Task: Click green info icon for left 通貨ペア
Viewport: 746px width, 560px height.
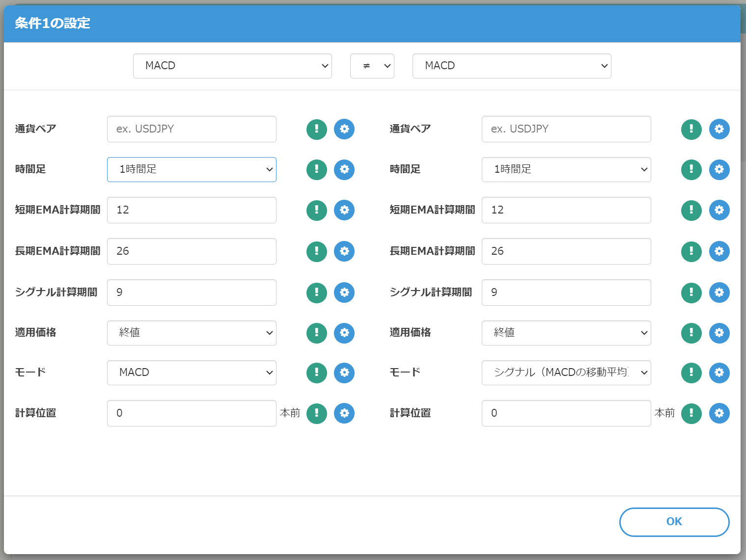Action: pyautogui.click(x=316, y=129)
